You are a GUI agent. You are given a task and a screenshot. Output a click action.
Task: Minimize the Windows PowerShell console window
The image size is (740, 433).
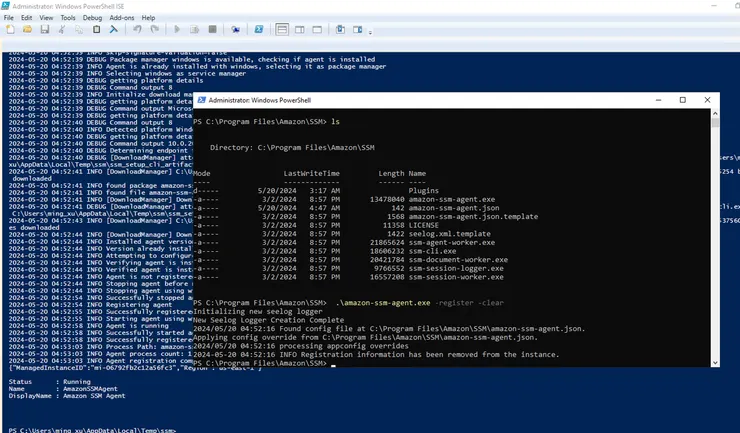click(x=658, y=100)
